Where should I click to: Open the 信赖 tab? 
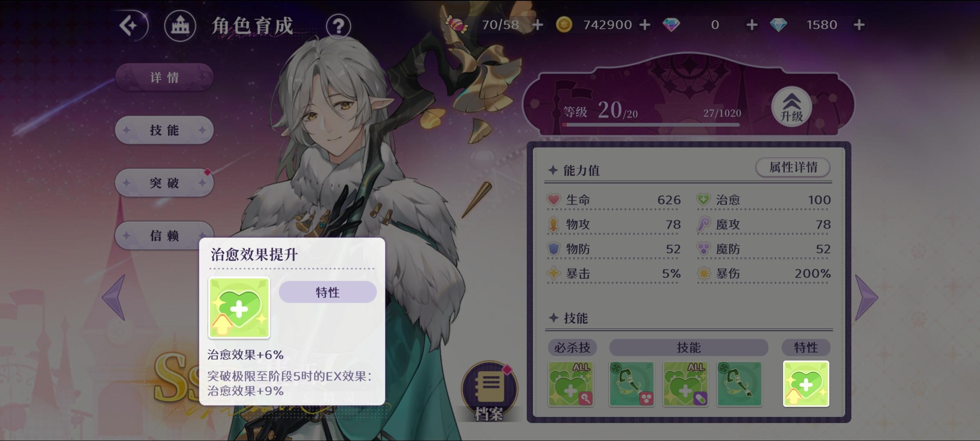coord(164,236)
